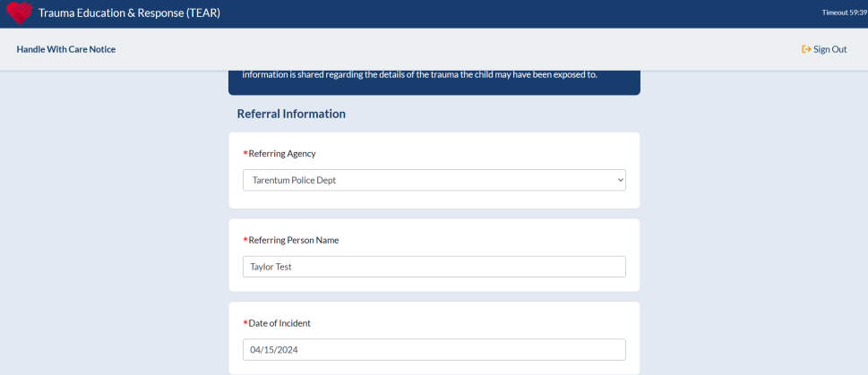The height and width of the screenshot is (375, 868).
Task: Click the Timeout 59:39 counter text
Action: (x=845, y=13)
